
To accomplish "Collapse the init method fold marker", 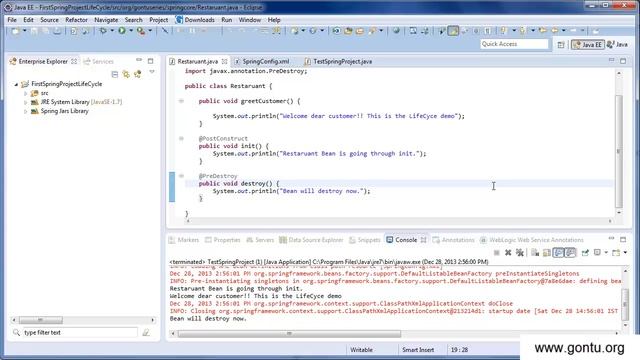I will 181,138.
